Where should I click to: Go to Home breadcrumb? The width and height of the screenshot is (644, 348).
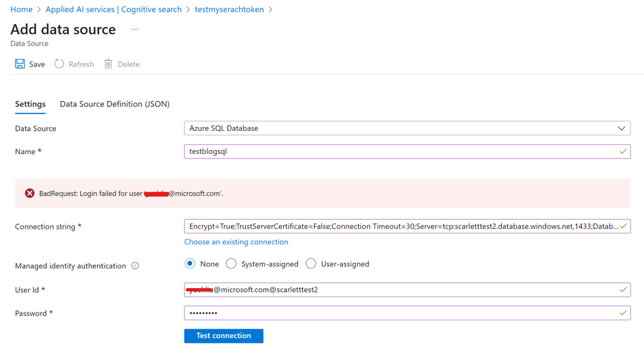click(x=21, y=10)
